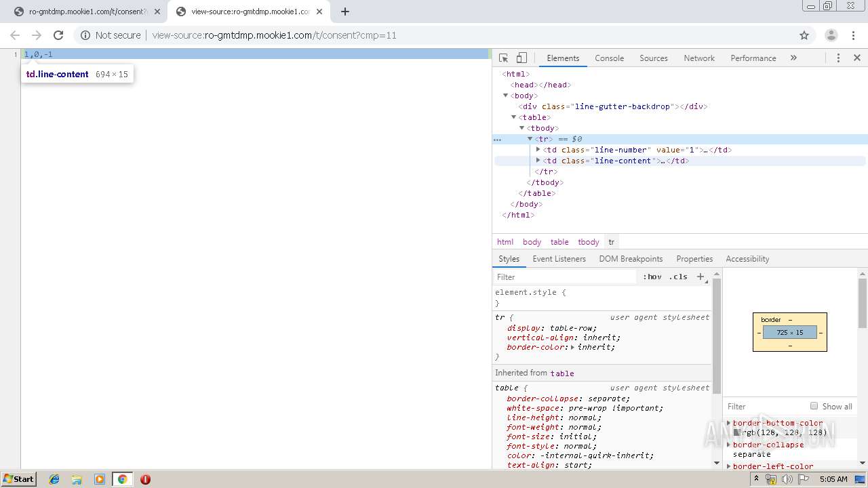Click the three-dot actions beside tr node
The image size is (868, 488).
pyautogui.click(x=497, y=139)
